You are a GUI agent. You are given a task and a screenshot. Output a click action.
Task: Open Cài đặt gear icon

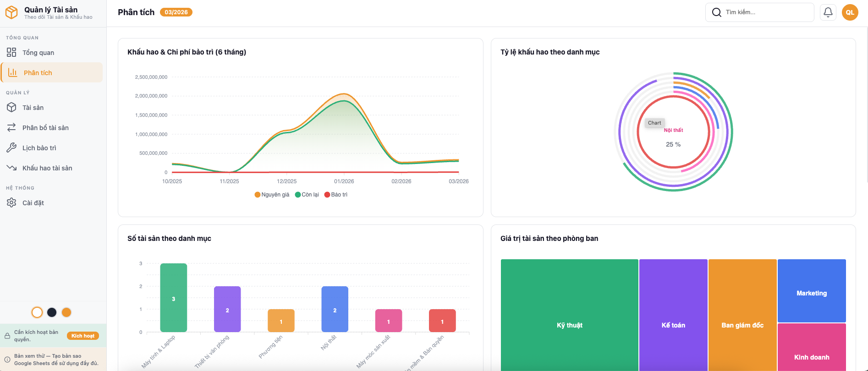[x=11, y=203]
